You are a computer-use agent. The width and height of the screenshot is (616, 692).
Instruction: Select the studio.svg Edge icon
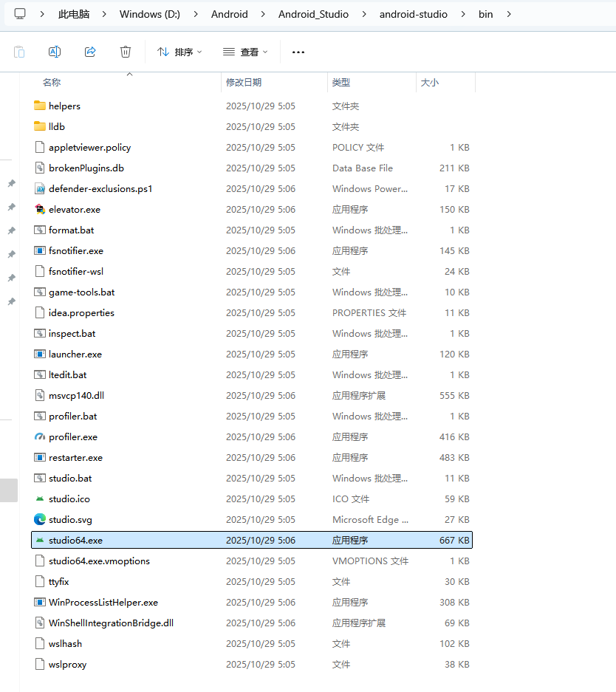[x=40, y=519]
